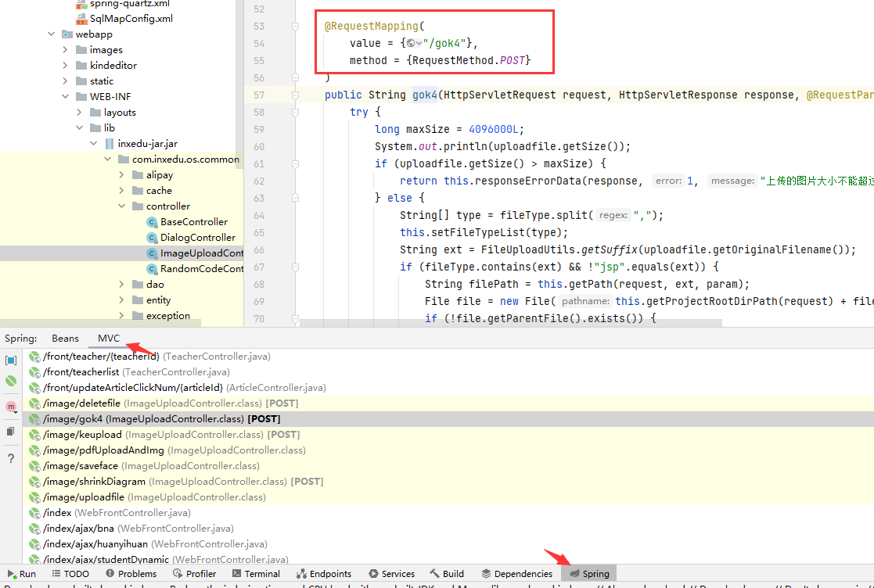This screenshot has width=874, height=588.
Task: Expand the alipay package chevron
Action: pyautogui.click(x=121, y=175)
